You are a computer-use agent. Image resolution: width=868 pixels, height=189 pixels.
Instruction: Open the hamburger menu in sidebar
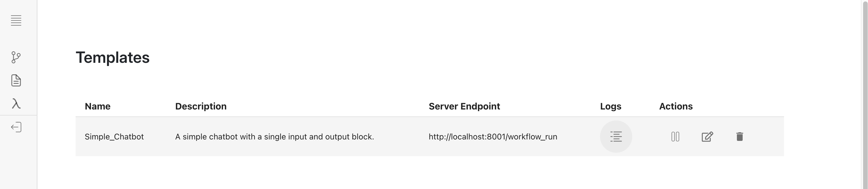tap(16, 20)
